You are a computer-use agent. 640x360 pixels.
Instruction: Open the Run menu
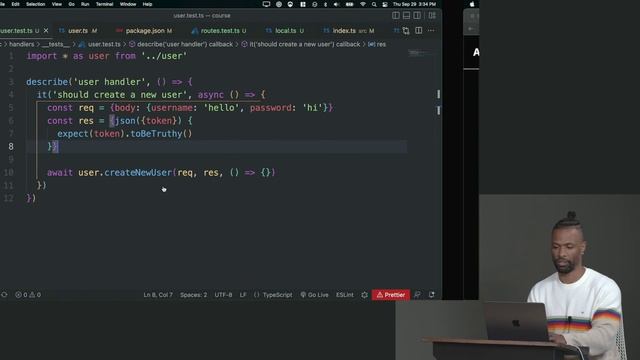85,4
